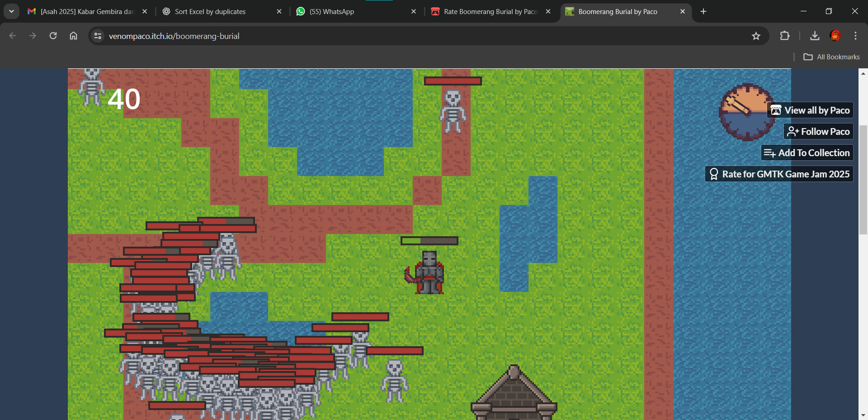Click the kill counter showing 40

[124, 99]
